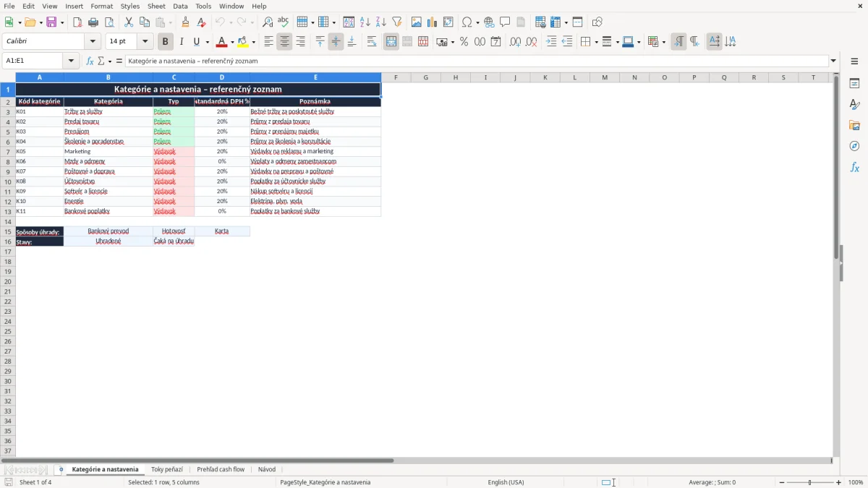868x488 pixels.
Task: Open the sidebar Properties panel icon
Action: [854, 84]
